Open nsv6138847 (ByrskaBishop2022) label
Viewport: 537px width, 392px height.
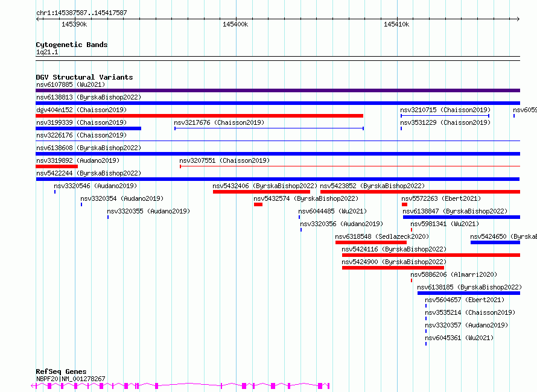pyautogui.click(x=455, y=211)
